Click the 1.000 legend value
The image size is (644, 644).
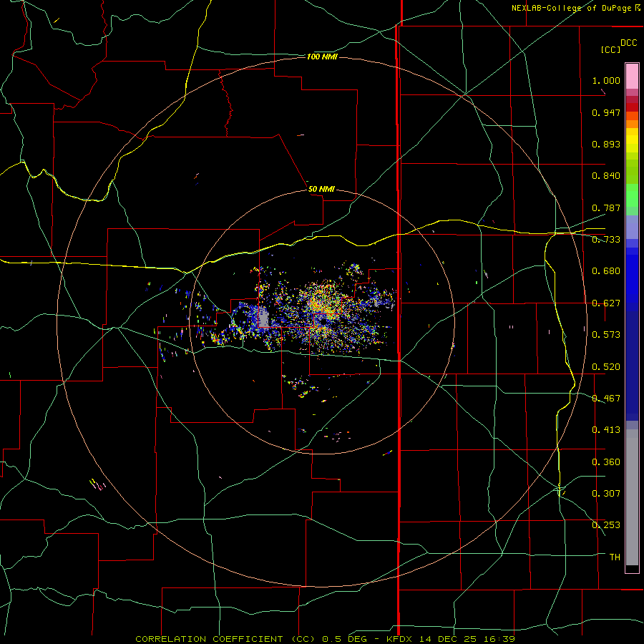606,80
